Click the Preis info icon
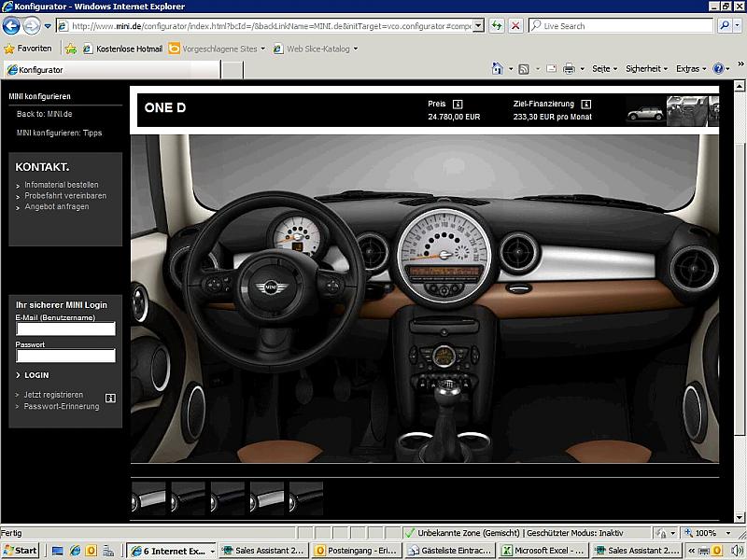This screenshot has width=747, height=560. 458,105
